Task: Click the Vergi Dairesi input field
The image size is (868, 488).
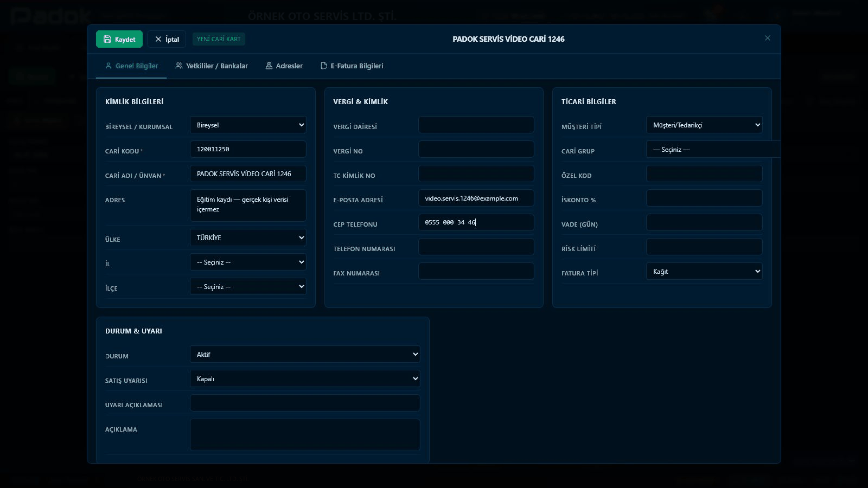Action: (x=476, y=125)
